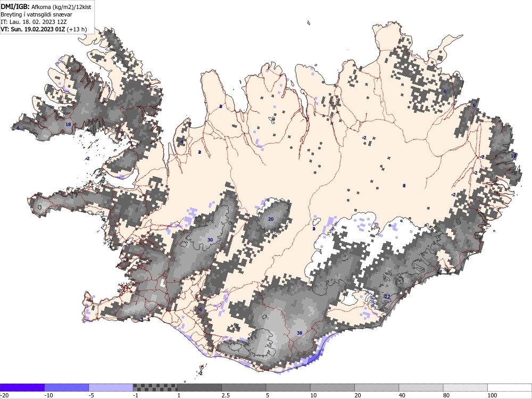Viewport: 532px width, 399px height.
Task: Click the '-10' legend scale label
Action: click(48, 395)
